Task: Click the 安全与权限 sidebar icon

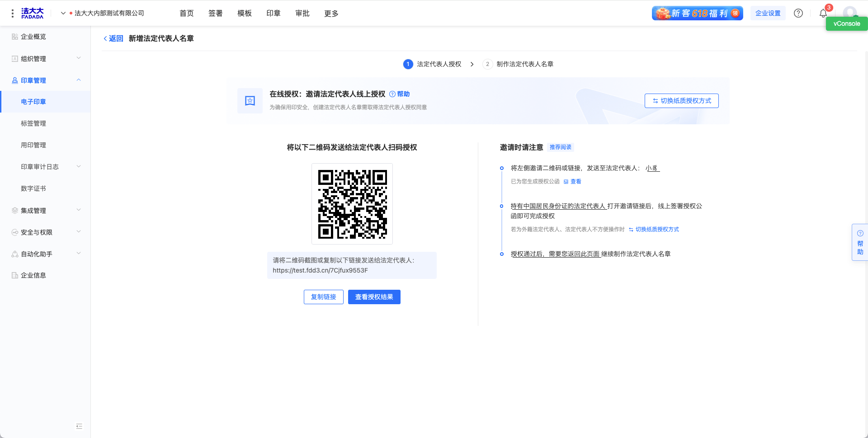Action: [15, 232]
